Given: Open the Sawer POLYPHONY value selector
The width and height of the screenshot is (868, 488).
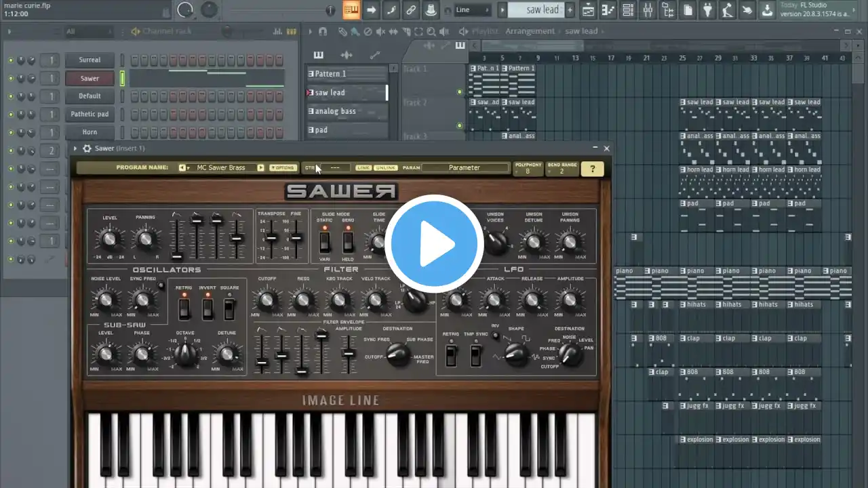Looking at the screenshot, I should 528,169.
